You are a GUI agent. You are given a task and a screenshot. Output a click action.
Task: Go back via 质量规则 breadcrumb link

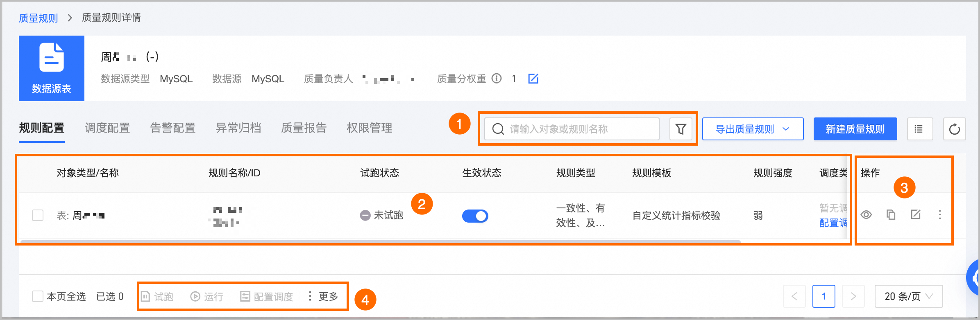coord(38,18)
